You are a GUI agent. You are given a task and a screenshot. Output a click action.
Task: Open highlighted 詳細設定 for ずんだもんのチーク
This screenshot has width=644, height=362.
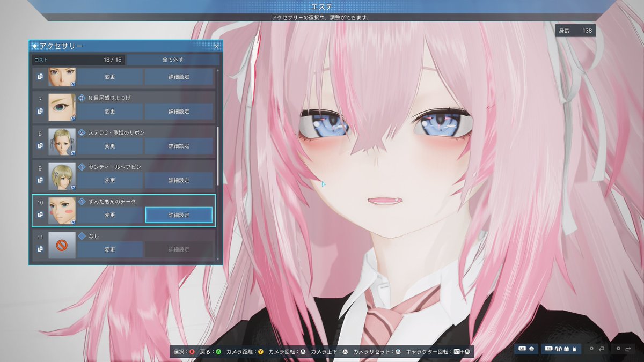tap(179, 215)
